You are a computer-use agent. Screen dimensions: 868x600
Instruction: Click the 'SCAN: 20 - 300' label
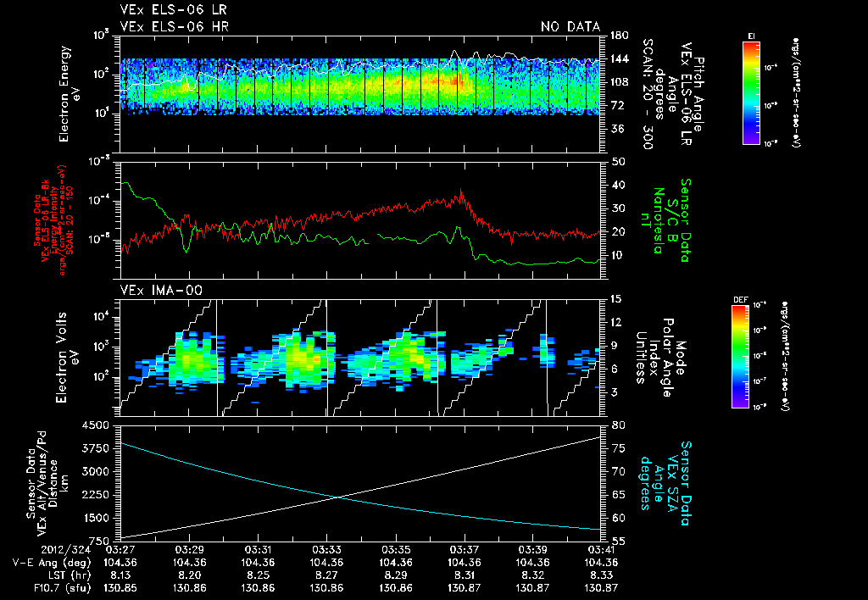[647, 94]
